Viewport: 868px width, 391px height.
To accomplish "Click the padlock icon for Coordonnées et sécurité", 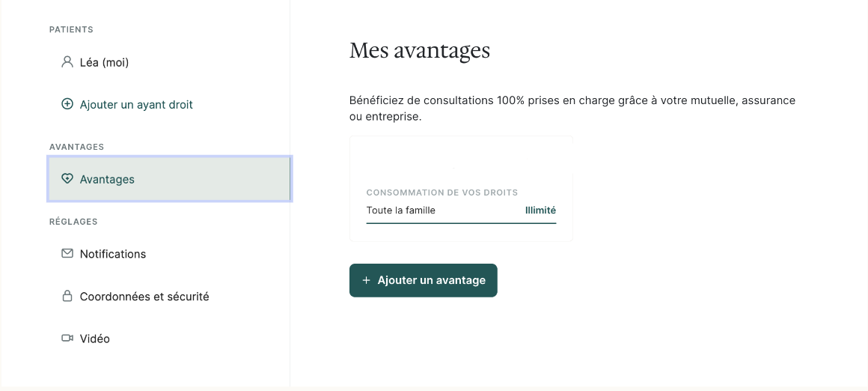I will coord(67,296).
